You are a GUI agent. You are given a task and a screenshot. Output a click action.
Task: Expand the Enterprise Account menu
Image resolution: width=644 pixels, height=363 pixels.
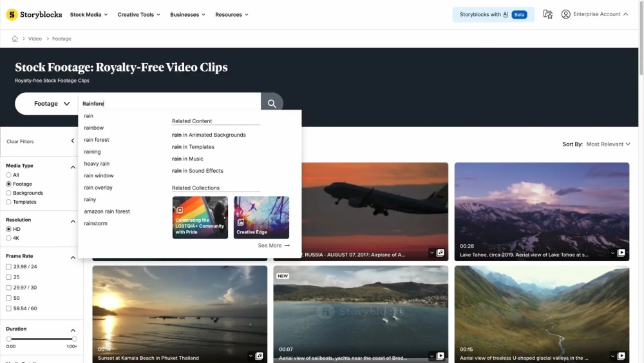625,14
